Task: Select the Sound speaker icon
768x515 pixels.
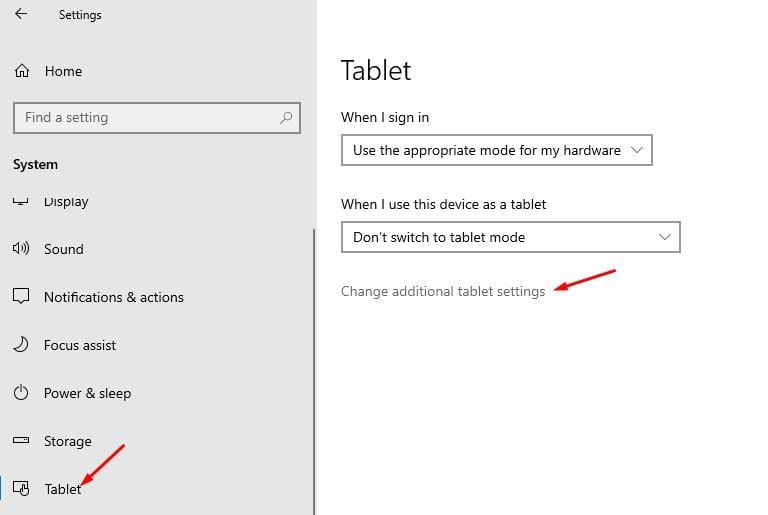Action: click(x=21, y=248)
